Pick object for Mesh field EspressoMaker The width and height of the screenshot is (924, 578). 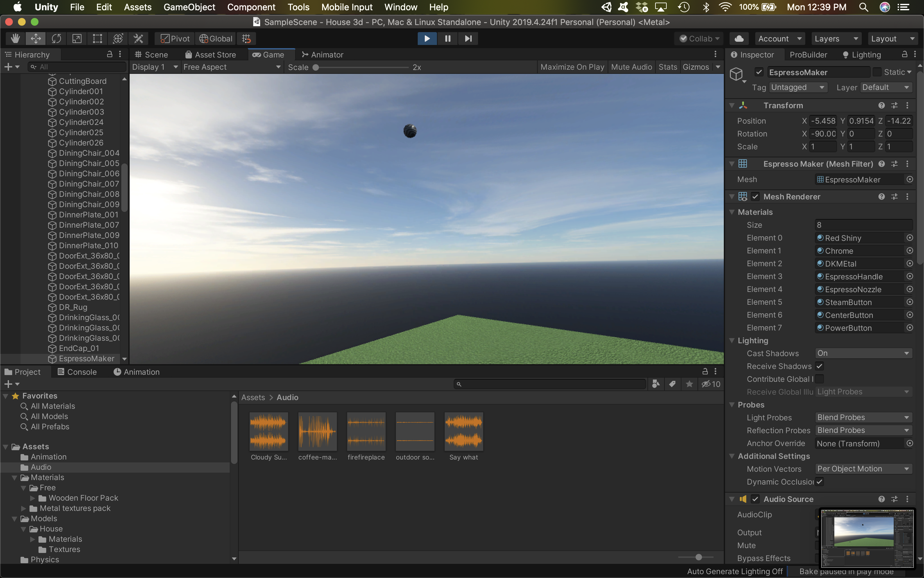(x=910, y=179)
